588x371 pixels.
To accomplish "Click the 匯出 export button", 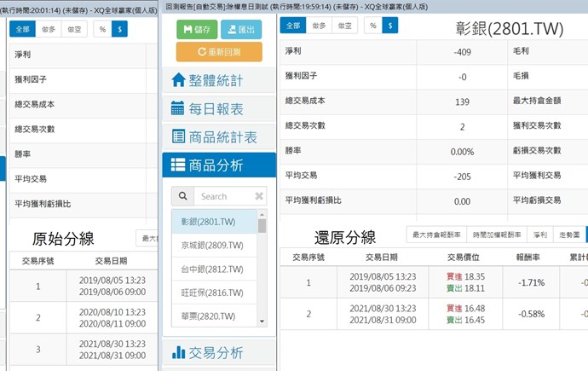I will click(241, 29).
